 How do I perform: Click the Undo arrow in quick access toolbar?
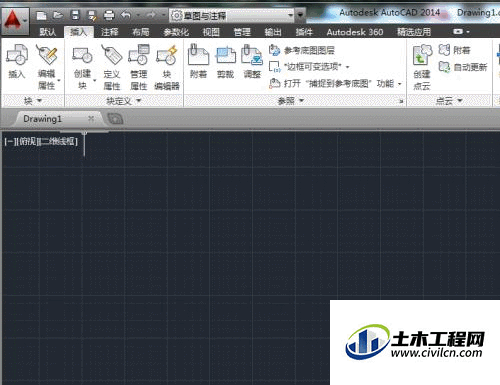coord(125,15)
